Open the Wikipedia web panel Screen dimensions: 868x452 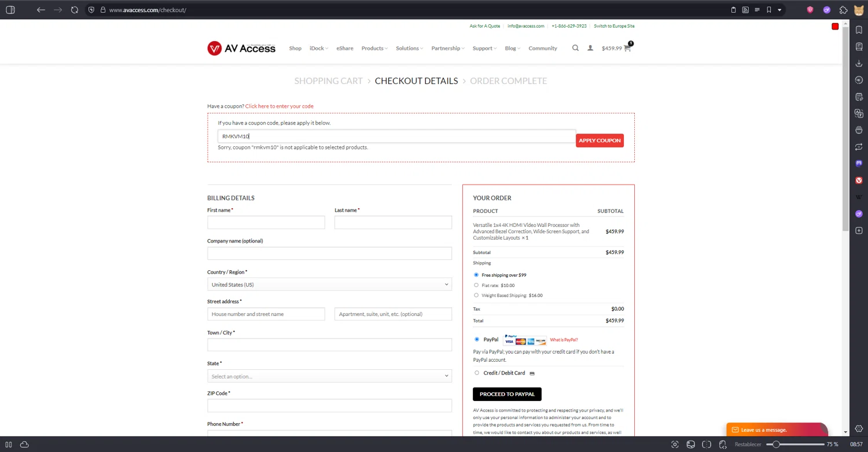pos(859,197)
